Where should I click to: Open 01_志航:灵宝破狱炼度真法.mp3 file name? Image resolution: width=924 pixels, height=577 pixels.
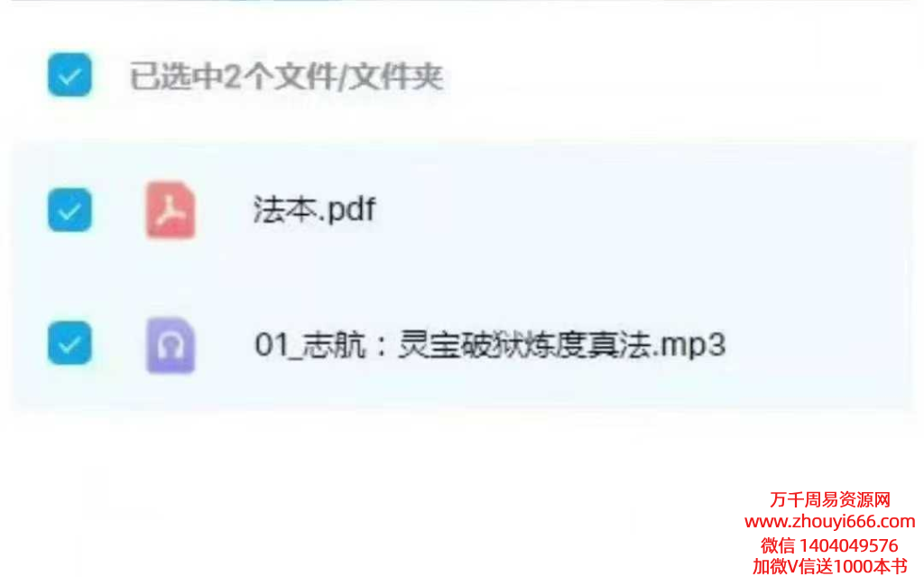tap(490, 345)
